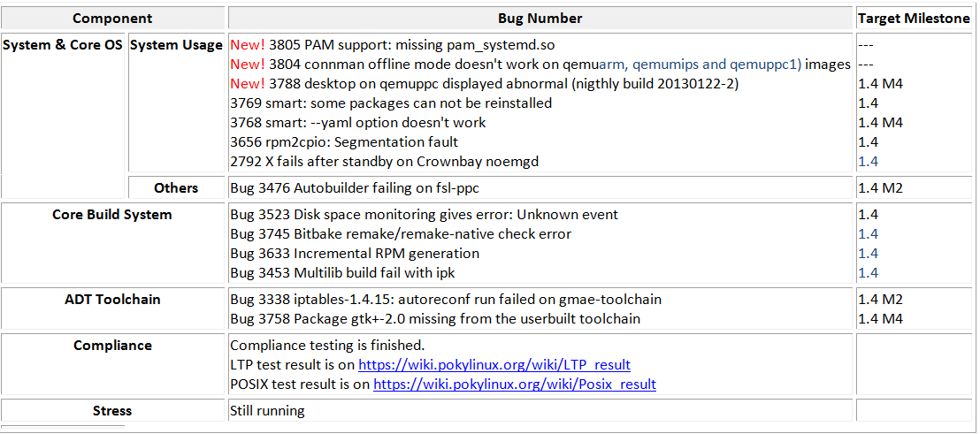Click the ADT Toolchain row label
Viewport: 980px width, 434px height.
[112, 300]
